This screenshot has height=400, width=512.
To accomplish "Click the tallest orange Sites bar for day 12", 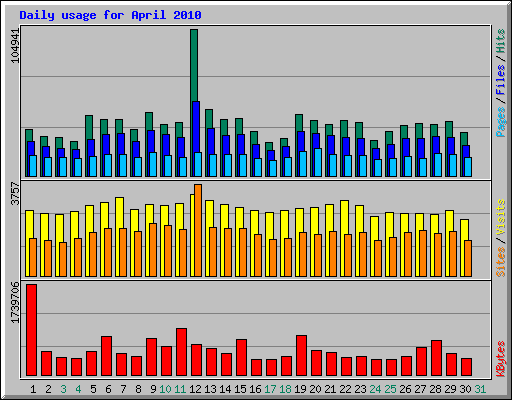I will [x=198, y=230].
